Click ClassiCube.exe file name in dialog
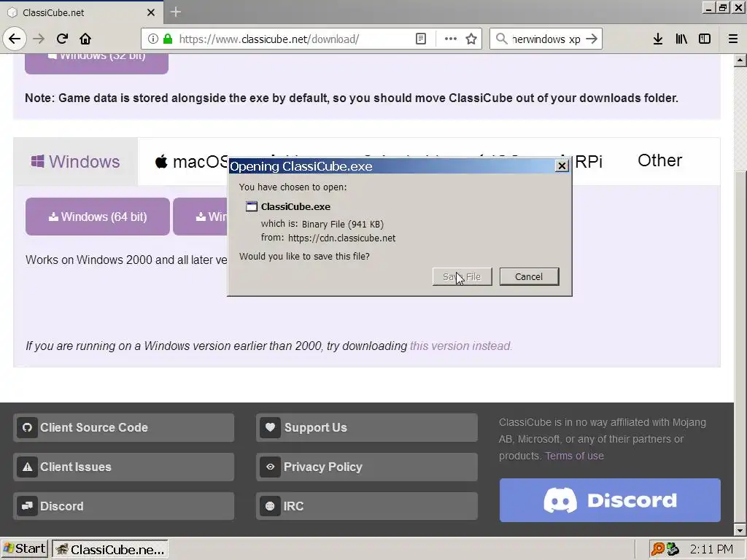 (x=295, y=206)
